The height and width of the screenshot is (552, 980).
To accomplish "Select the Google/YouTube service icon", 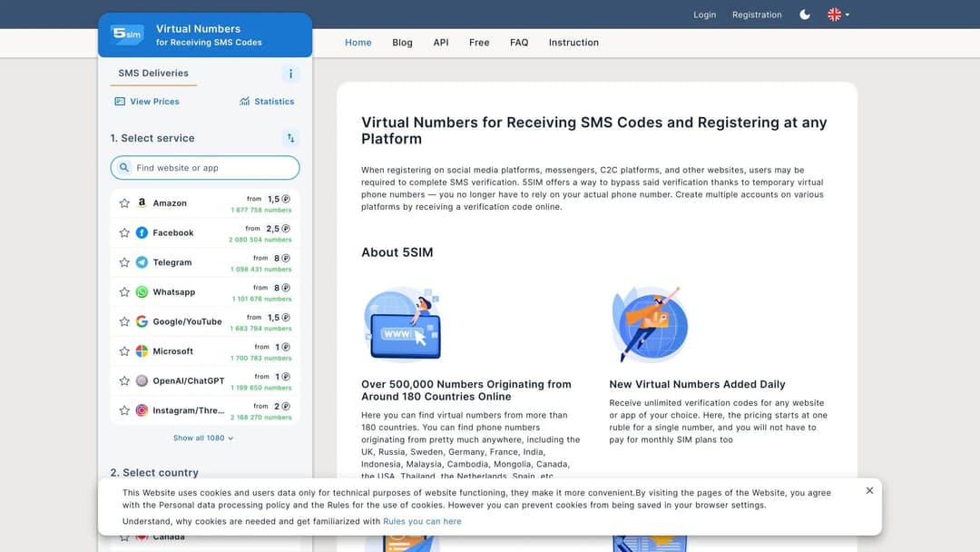I will click(142, 321).
